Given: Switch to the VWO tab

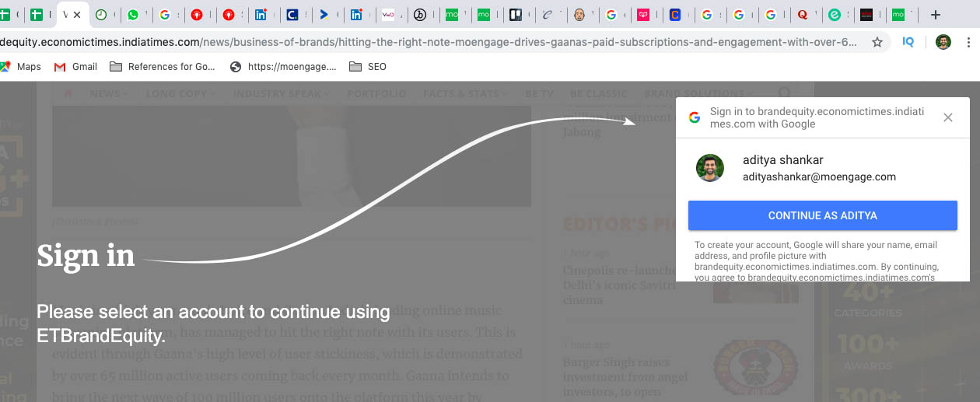Looking at the screenshot, I should point(388,15).
